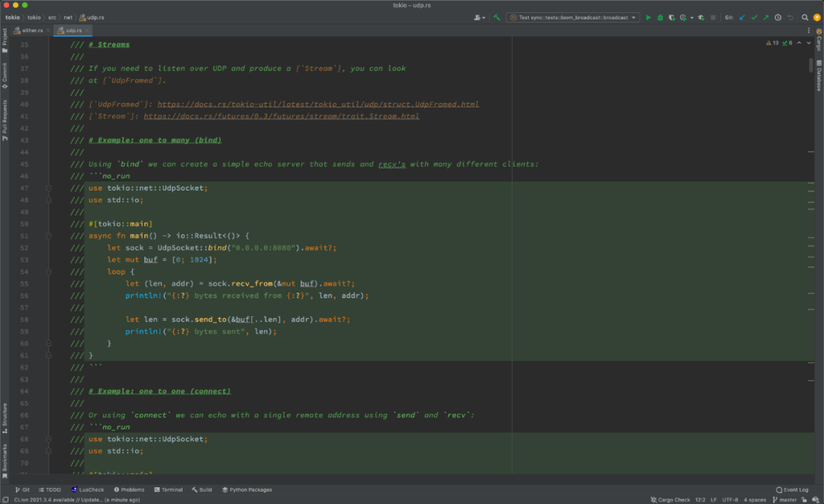The height and width of the screenshot is (504, 824).
Task: Open the Cargo tool window
Action: pyautogui.click(x=819, y=40)
